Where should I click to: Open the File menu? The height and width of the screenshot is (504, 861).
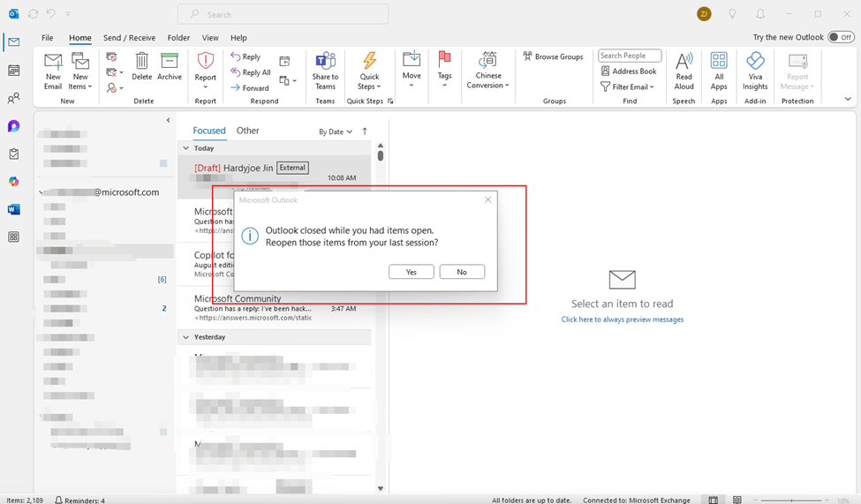[47, 38]
